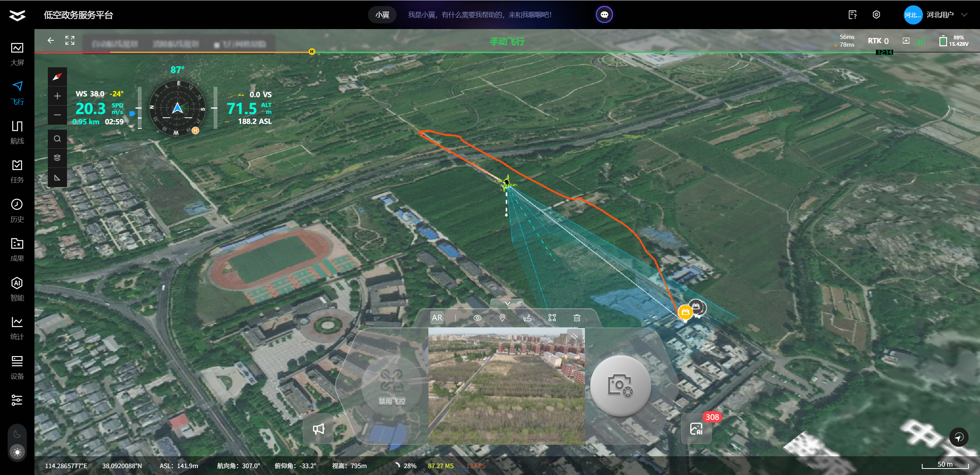
Task: Click the 89% battery indicator
Action: coord(953,41)
